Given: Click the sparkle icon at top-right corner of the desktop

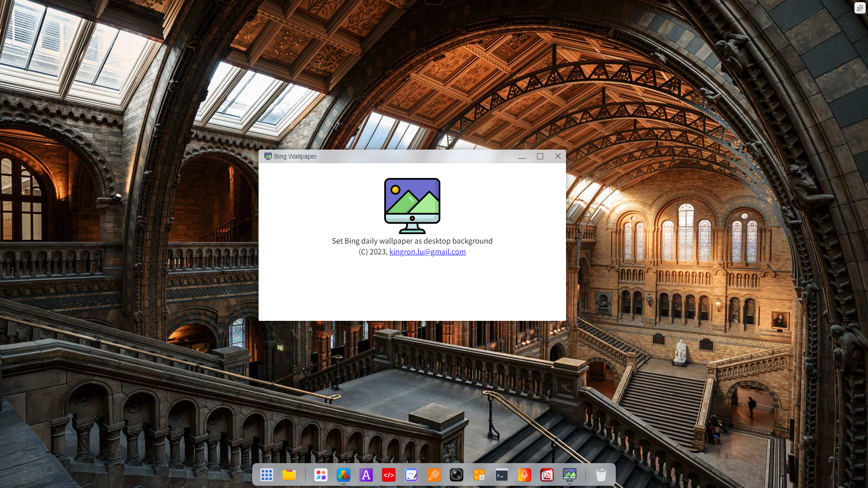Looking at the screenshot, I should [859, 8].
